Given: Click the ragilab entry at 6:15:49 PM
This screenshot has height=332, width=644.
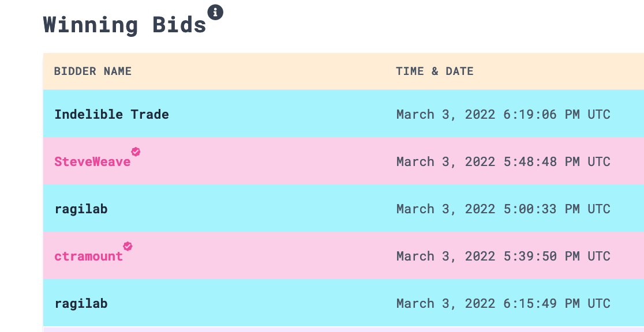Looking at the screenshot, I should (x=81, y=304).
